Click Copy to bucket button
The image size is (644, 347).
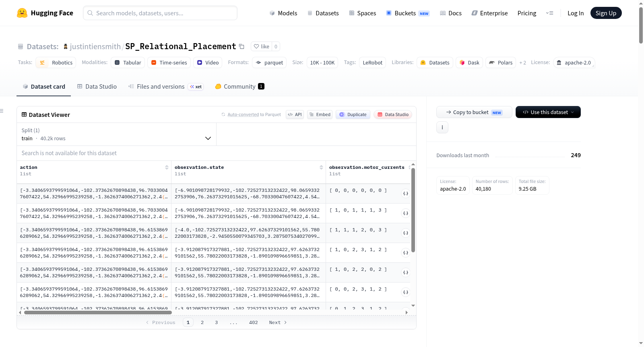click(x=474, y=112)
